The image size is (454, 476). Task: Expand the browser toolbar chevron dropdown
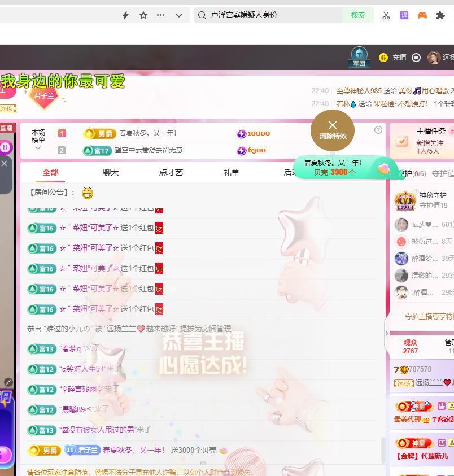click(179, 15)
